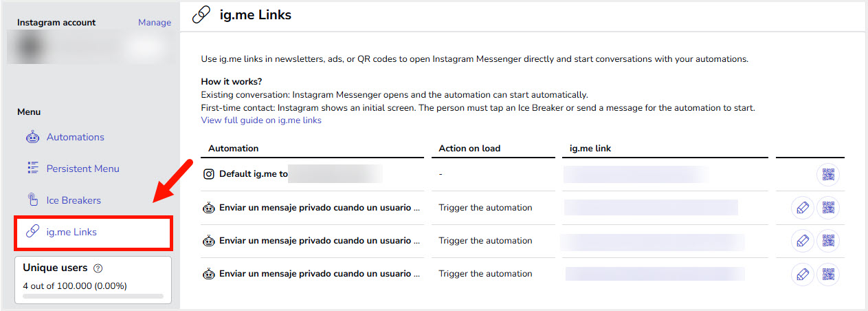This screenshot has width=868, height=311.
Task: Click the blurred Default ig.me link field
Action: point(636,175)
